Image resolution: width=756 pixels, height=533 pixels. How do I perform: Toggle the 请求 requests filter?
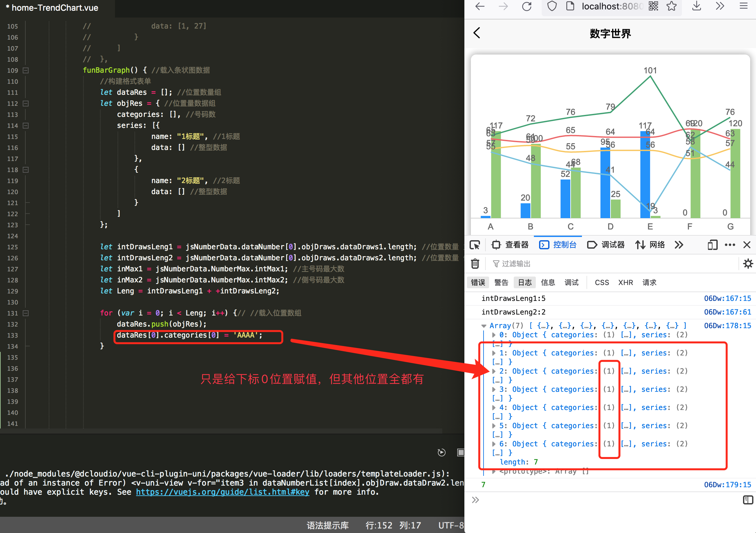(x=649, y=282)
